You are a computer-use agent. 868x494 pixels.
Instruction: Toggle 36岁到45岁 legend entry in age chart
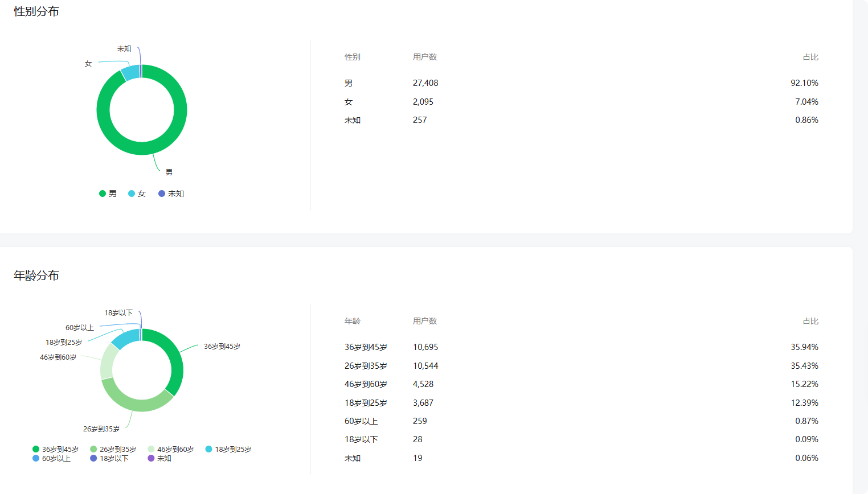pyautogui.click(x=56, y=450)
